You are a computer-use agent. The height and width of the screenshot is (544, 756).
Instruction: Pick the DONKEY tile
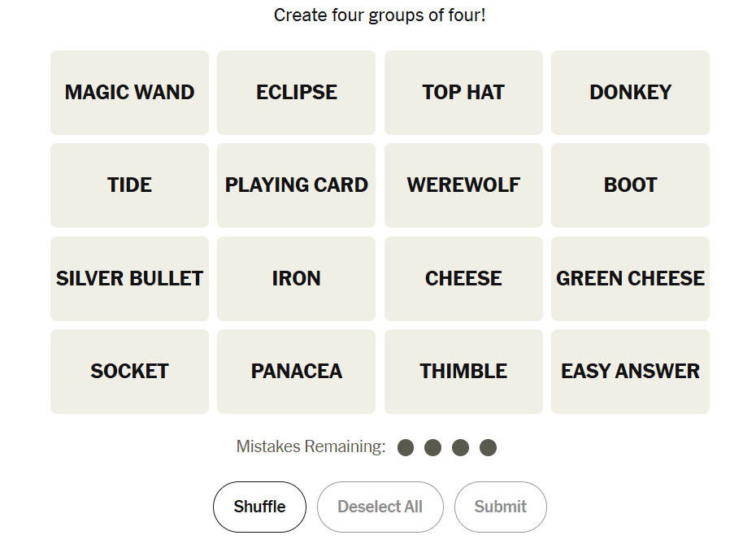630,93
